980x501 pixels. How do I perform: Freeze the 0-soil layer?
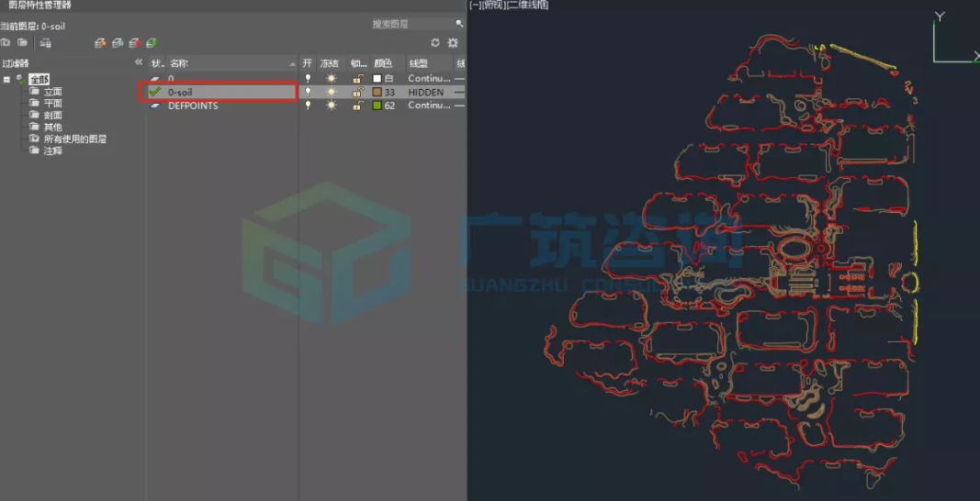(332, 92)
